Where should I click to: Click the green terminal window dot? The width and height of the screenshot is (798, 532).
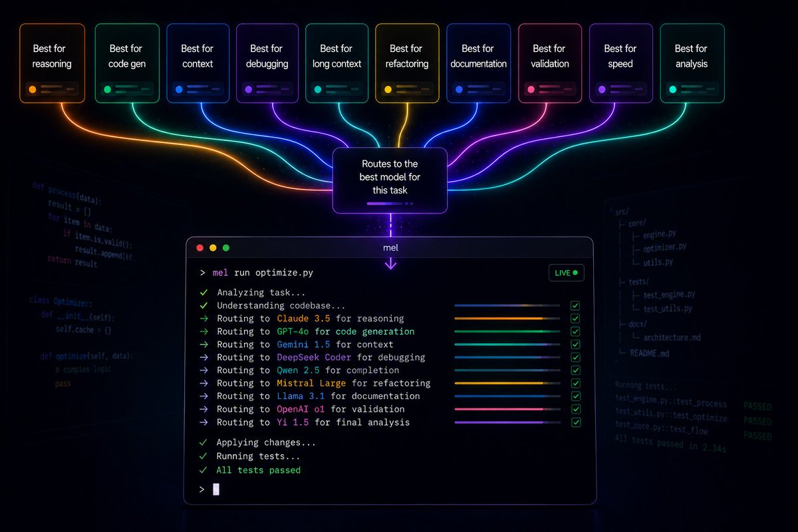point(226,248)
